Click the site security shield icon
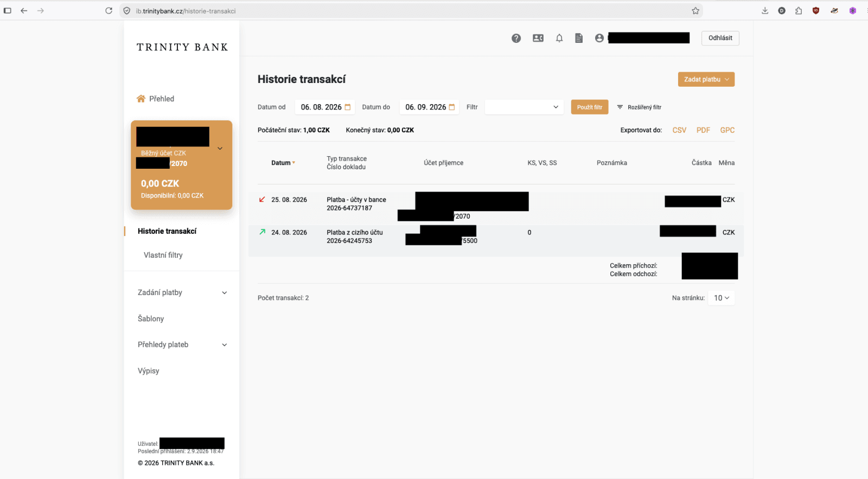Screen dimensions: 868x479 (126, 11)
